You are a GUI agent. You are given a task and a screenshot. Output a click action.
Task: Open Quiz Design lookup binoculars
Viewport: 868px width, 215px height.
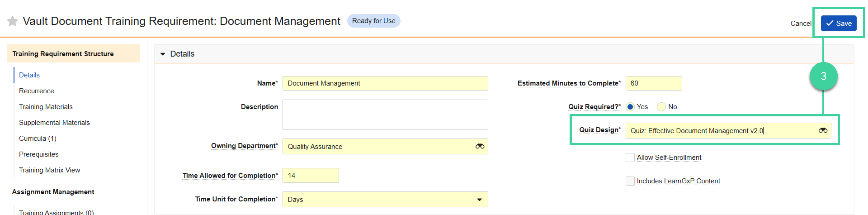point(823,130)
